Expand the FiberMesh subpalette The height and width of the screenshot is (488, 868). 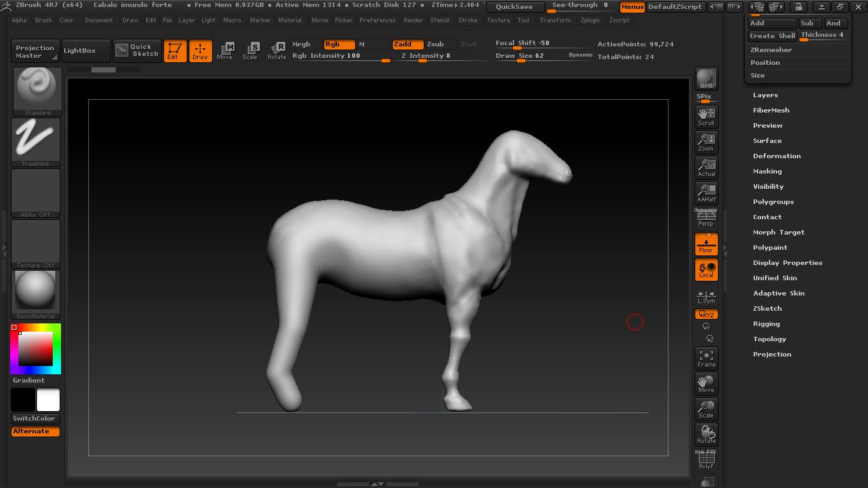coord(771,111)
